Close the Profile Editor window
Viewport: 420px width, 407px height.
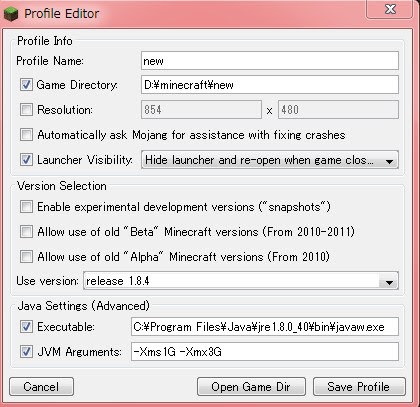tap(389, 9)
